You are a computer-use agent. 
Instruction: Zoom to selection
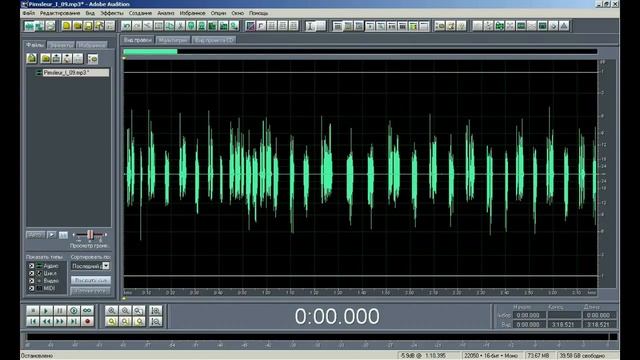point(112,322)
